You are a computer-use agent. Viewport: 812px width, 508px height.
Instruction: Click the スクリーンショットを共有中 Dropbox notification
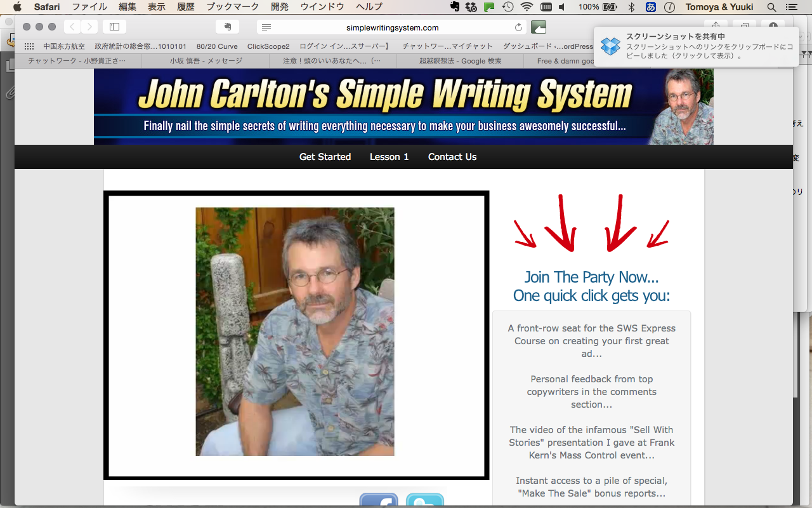point(696,46)
